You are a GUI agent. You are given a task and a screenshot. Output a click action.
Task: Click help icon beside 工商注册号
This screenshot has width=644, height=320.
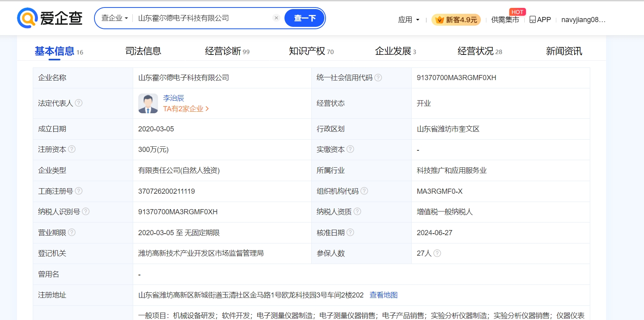79,191
